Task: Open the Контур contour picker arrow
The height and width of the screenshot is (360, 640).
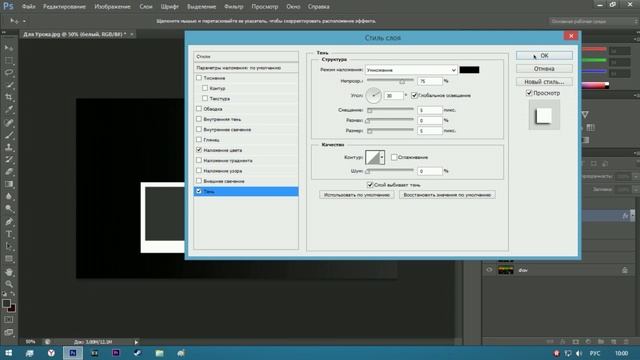Action: tap(382, 157)
